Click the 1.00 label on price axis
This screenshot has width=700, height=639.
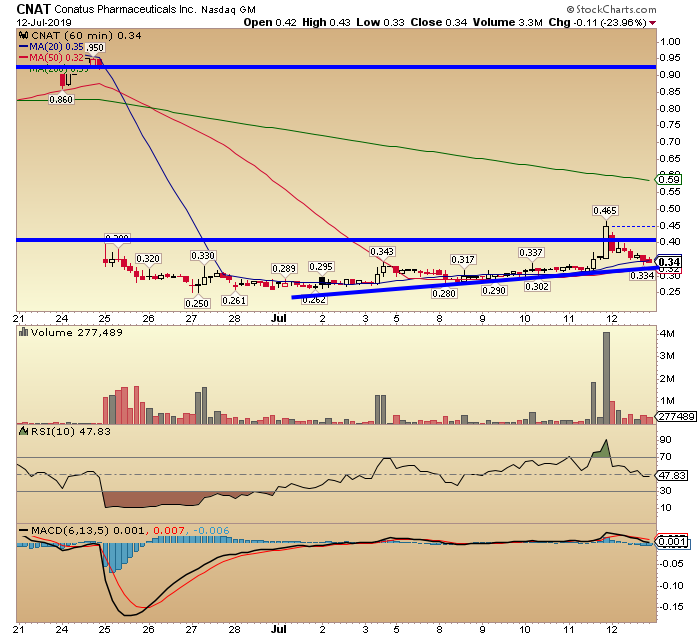coord(670,42)
